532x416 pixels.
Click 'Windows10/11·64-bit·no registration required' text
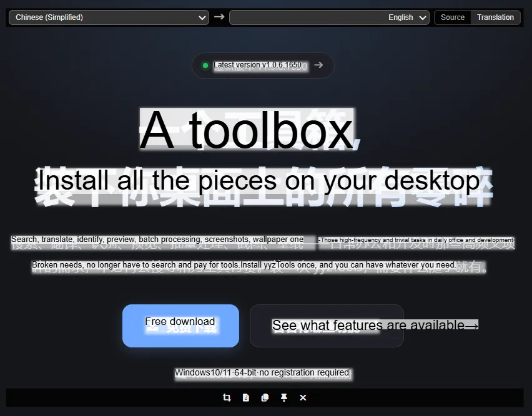pos(262,372)
